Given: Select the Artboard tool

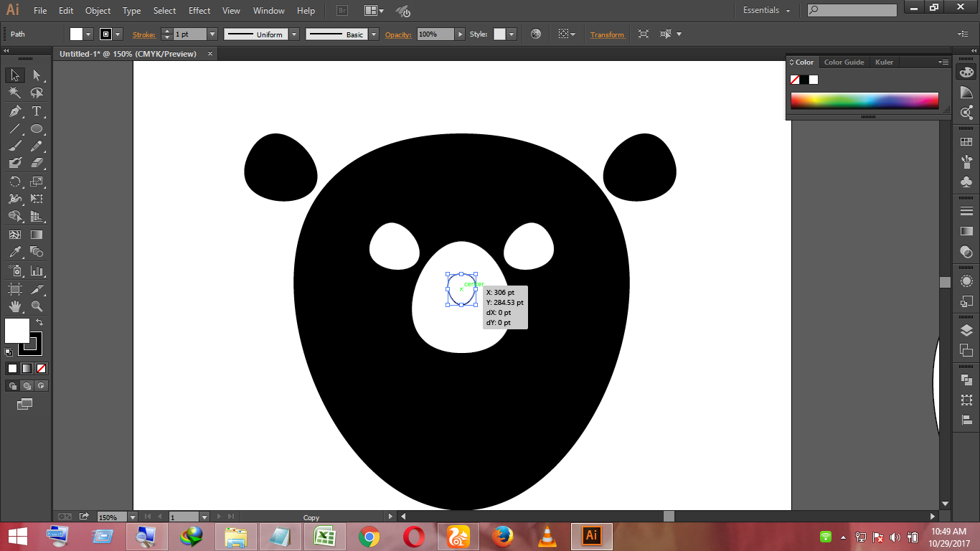Looking at the screenshot, I should [15, 289].
